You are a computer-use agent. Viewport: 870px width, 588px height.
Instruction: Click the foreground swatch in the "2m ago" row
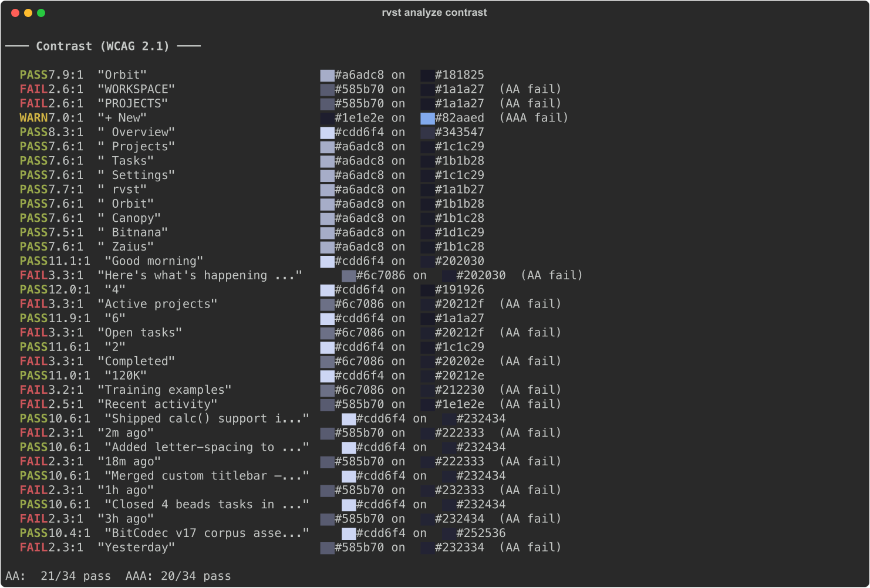click(327, 433)
